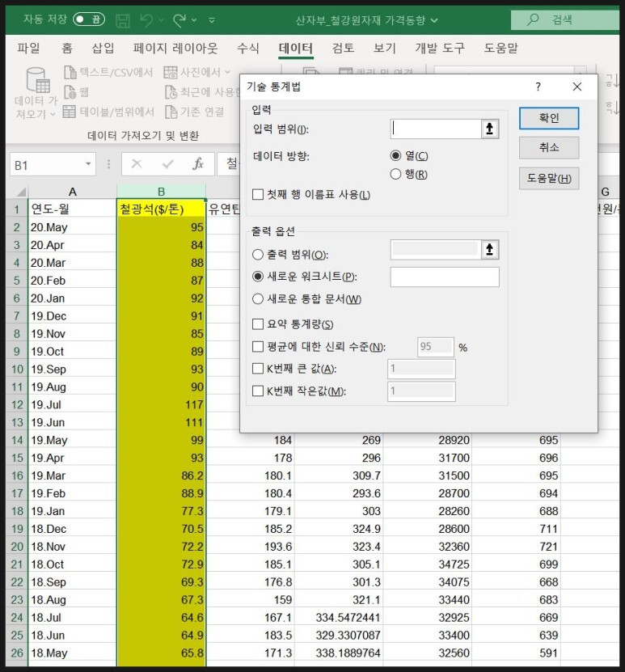Expand the file name dropdown in title bar

click(x=434, y=20)
